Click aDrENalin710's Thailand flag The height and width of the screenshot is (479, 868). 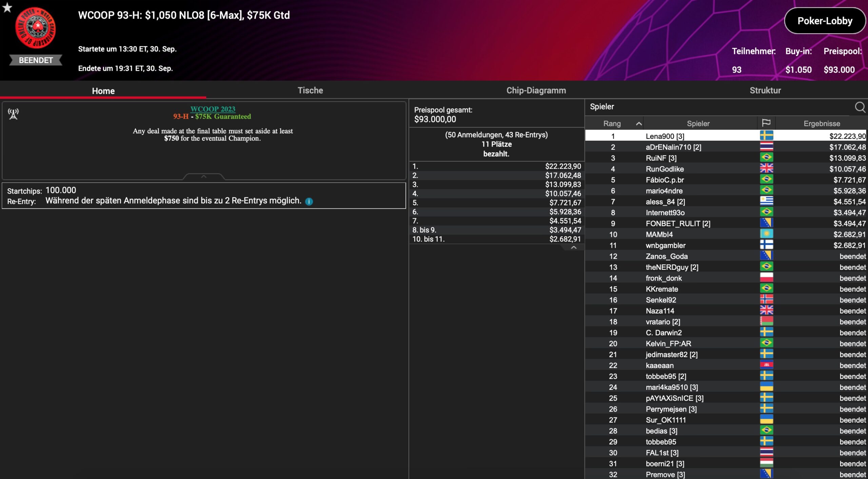766,147
